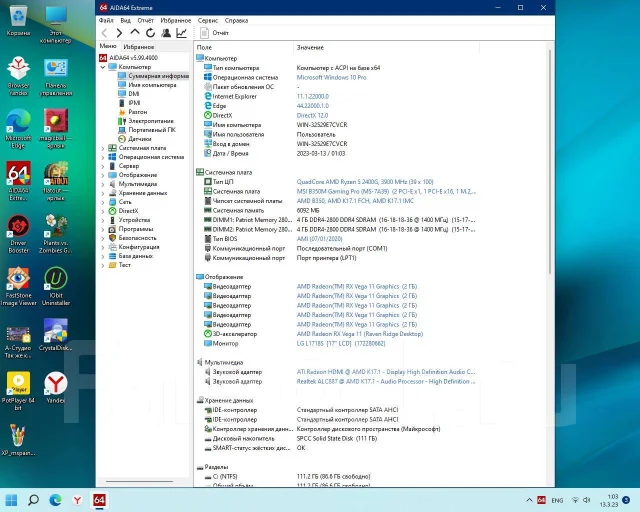Open the Windows Start button
This screenshot has height=512, width=640.
tap(11, 500)
